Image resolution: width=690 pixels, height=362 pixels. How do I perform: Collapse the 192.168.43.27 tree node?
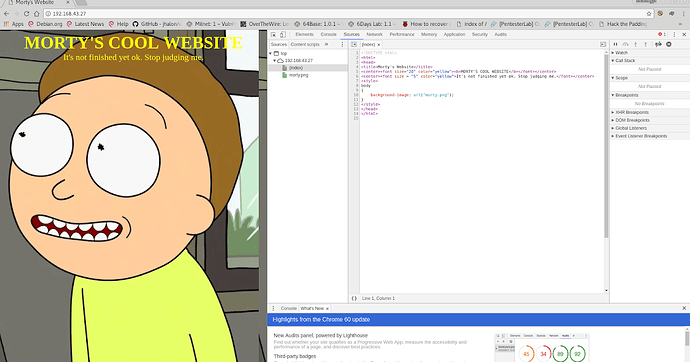point(275,61)
